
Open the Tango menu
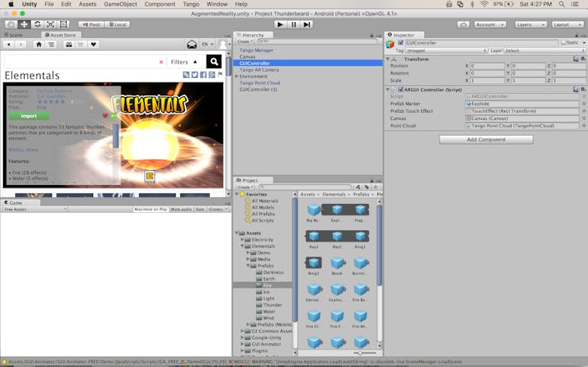click(x=191, y=4)
